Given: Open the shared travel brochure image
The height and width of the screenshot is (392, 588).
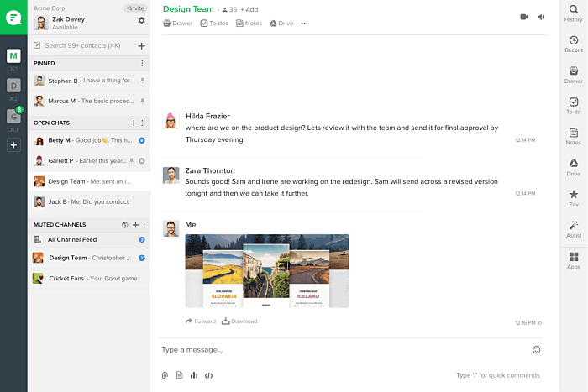Looking at the screenshot, I should coord(267,271).
